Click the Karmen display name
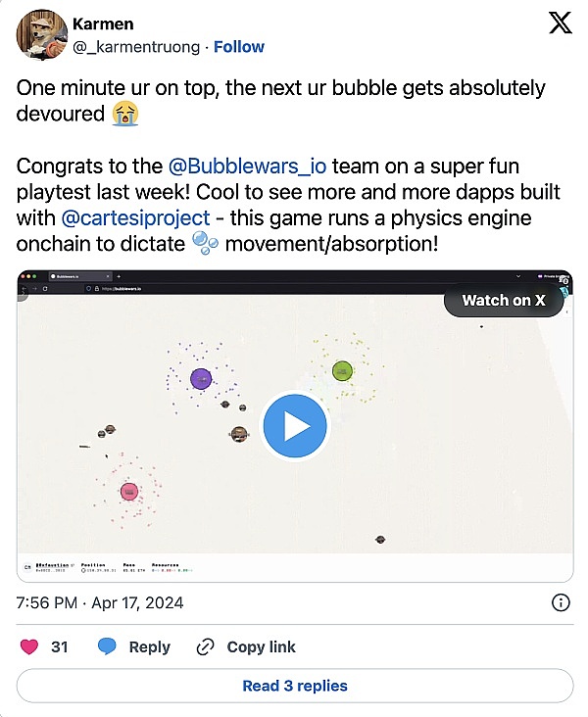588x717 pixels. point(103,24)
